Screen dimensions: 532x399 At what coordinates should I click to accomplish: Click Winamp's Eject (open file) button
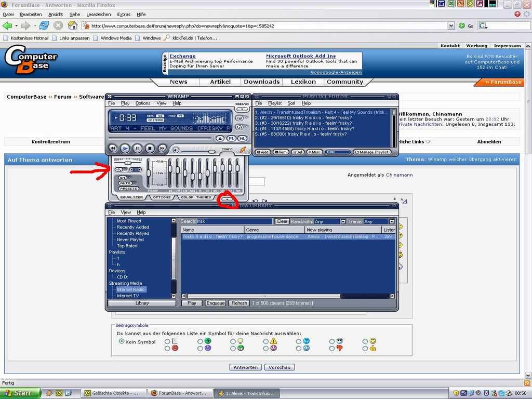tap(220, 138)
